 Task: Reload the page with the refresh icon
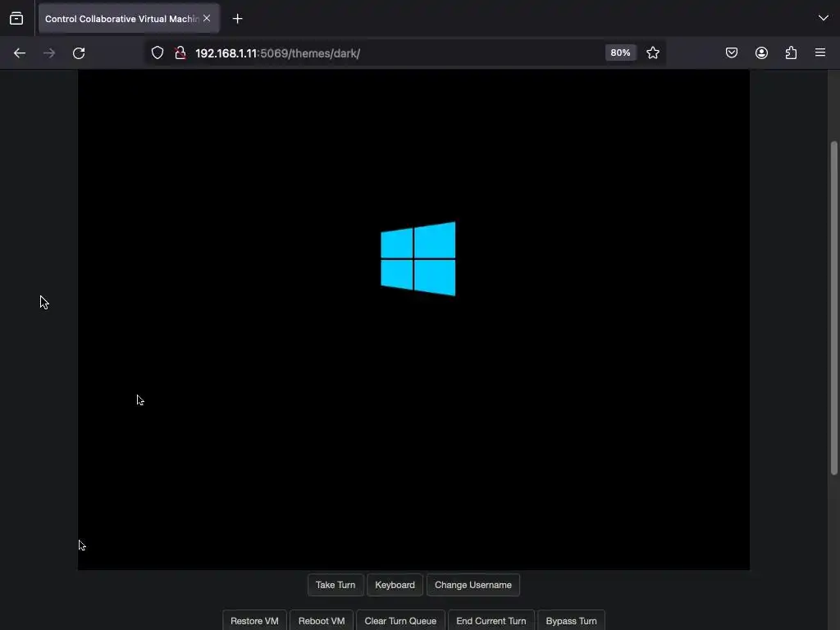point(79,53)
